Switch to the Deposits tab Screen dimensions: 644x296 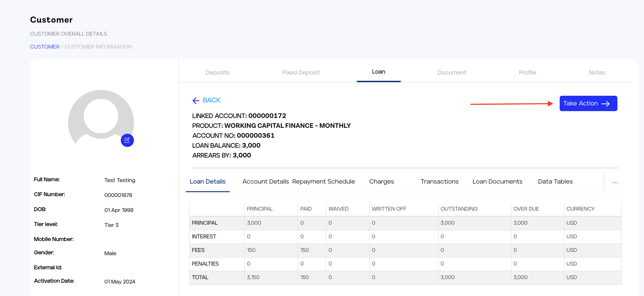point(217,72)
